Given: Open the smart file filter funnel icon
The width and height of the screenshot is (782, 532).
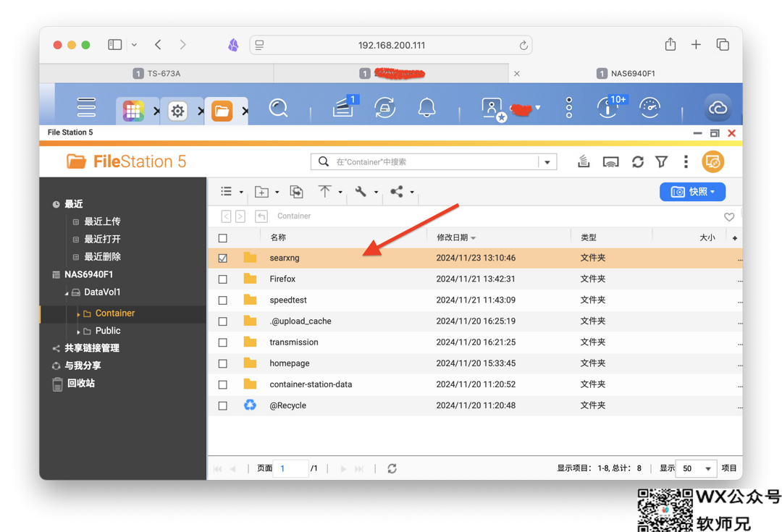Looking at the screenshot, I should tap(661, 162).
